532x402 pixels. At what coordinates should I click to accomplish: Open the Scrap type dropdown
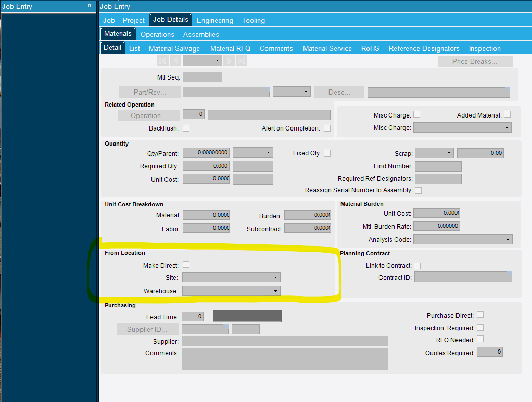434,153
